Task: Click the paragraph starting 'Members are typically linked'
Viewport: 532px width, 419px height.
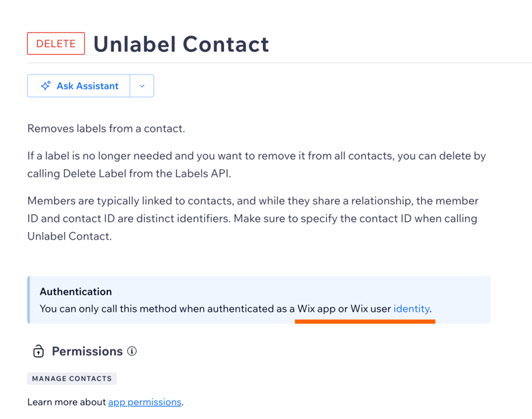Action: [x=253, y=218]
